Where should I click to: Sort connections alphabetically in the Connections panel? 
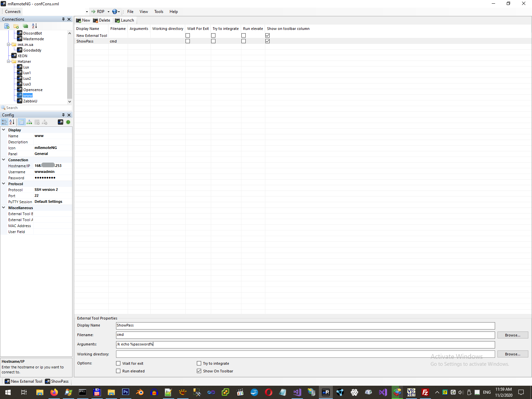click(34, 26)
